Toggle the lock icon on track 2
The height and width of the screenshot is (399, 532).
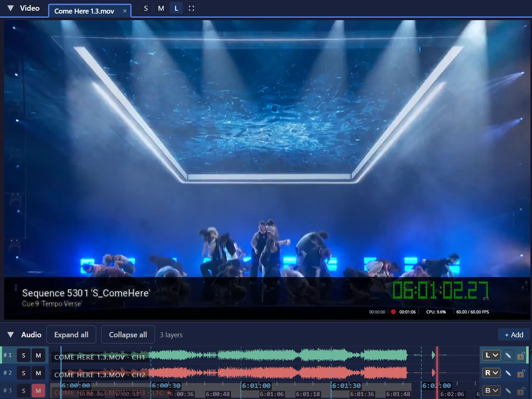click(521, 373)
